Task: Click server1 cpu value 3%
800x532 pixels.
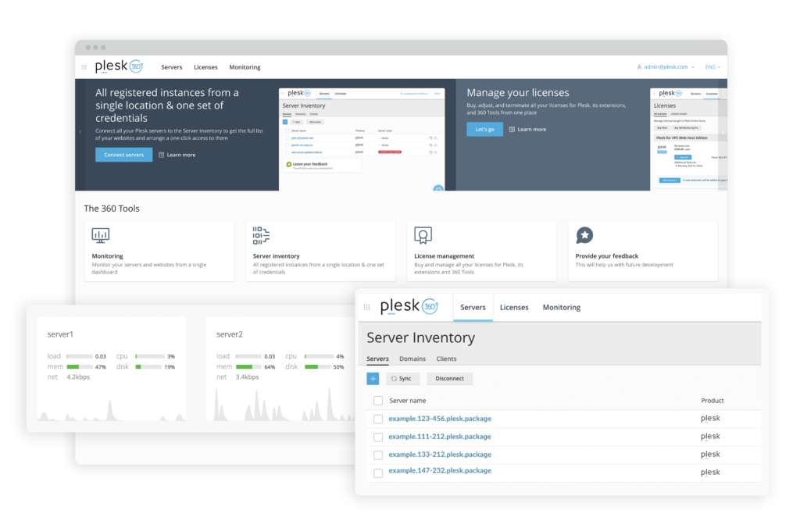Action: click(171, 356)
